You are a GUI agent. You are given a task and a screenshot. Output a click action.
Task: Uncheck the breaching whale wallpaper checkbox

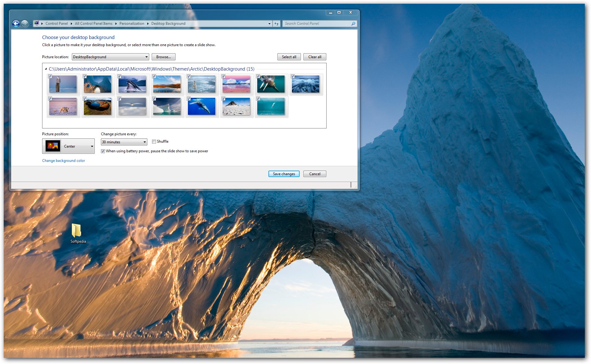point(119,76)
